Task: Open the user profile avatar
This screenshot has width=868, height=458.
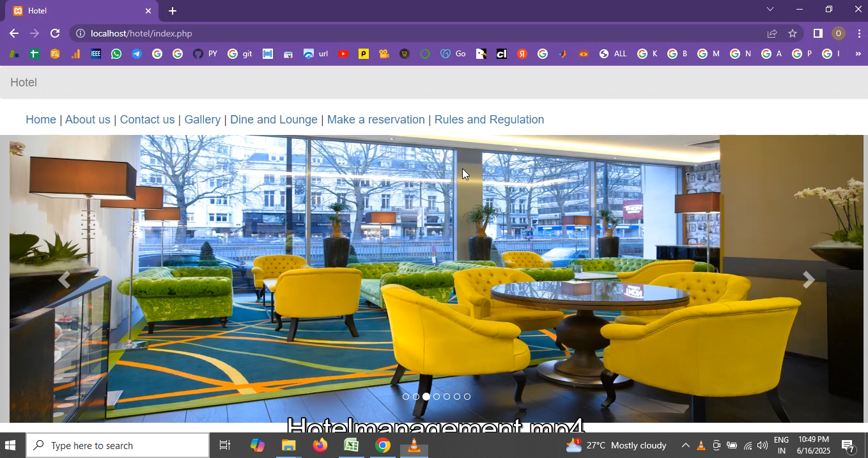Action: click(839, 33)
